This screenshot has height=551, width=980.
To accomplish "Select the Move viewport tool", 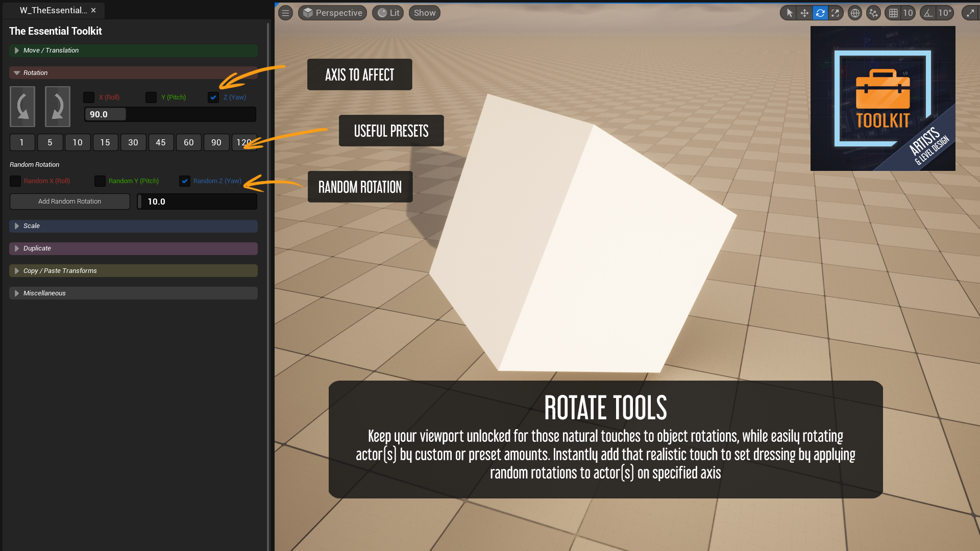I will click(804, 13).
